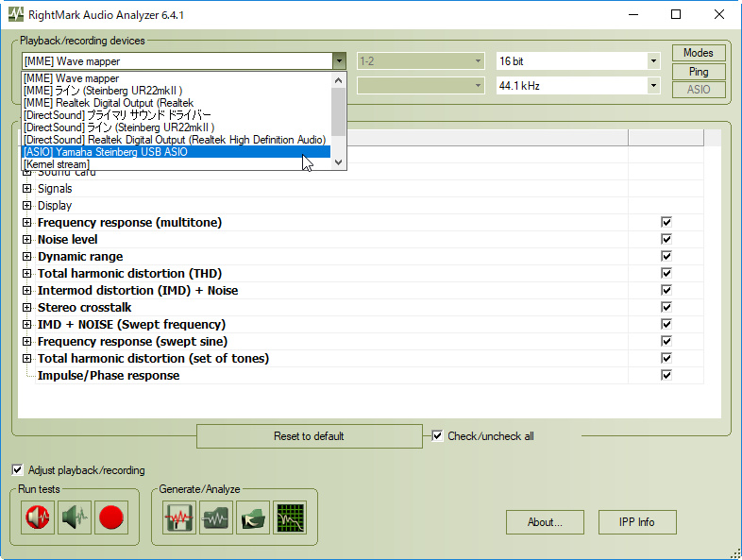742x560 pixels.
Task: Uncheck Frequency response (swept sine) test
Action: coord(666,341)
